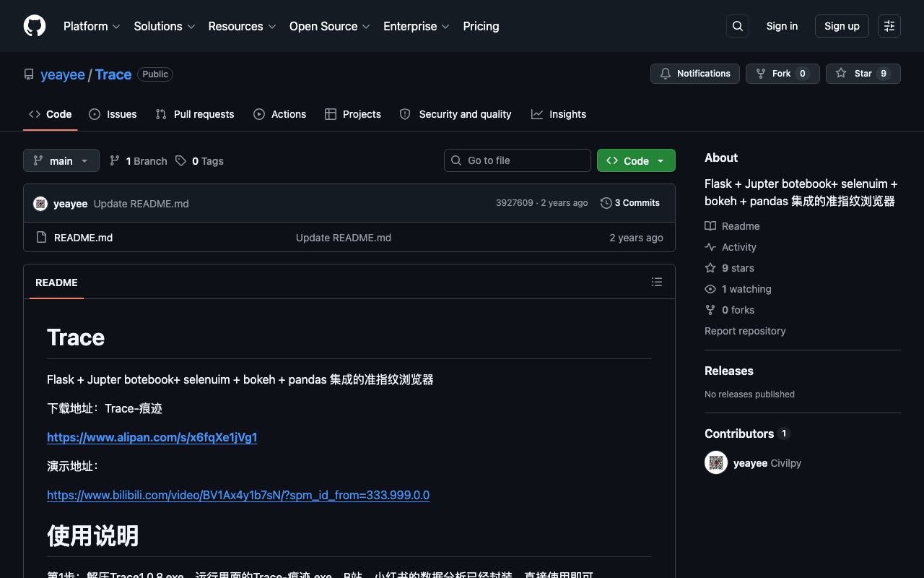Viewport: 924px width, 578px height.
Task: Click the book icon next to Readme
Action: pyautogui.click(x=710, y=226)
